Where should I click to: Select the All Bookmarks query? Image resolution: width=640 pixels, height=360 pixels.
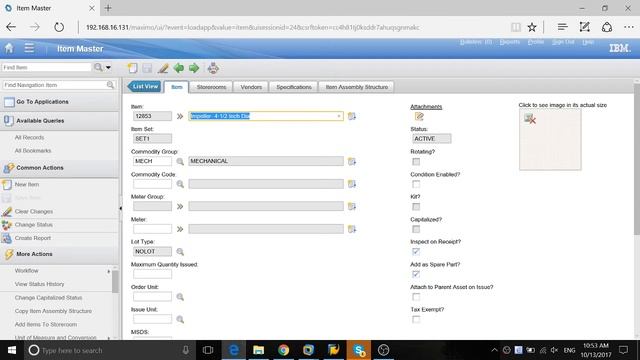coord(33,151)
